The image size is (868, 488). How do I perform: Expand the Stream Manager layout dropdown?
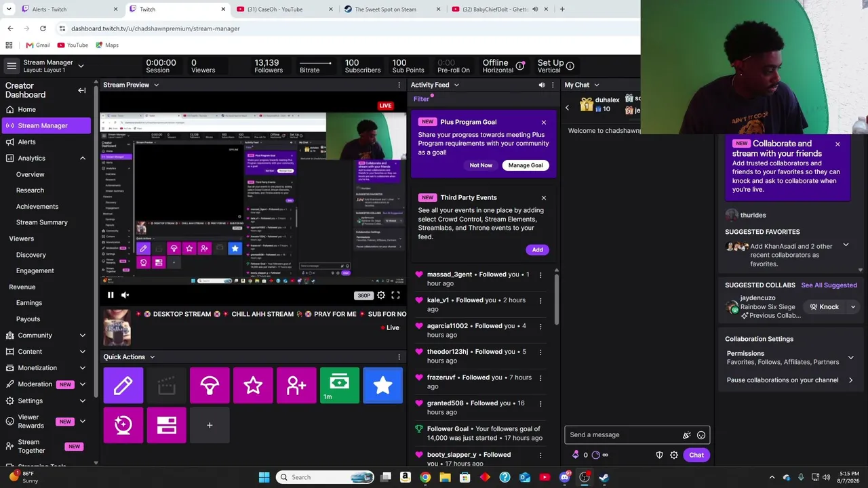[81, 66]
